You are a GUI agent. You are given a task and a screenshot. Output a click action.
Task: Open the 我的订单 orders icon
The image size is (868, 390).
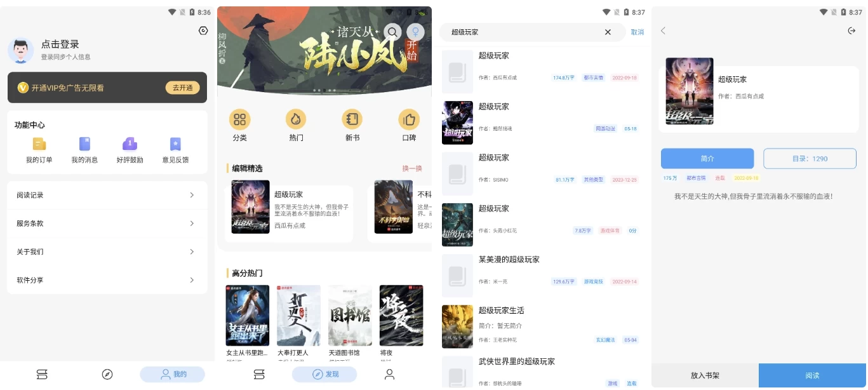(x=39, y=144)
